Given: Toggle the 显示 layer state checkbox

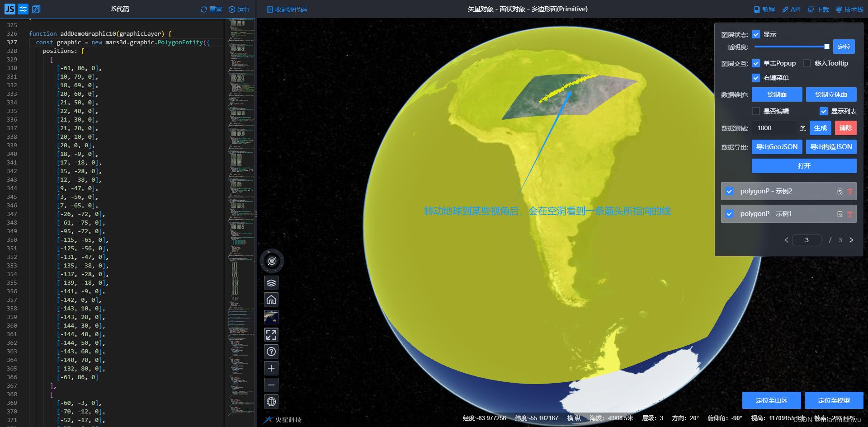Looking at the screenshot, I should click(x=756, y=34).
